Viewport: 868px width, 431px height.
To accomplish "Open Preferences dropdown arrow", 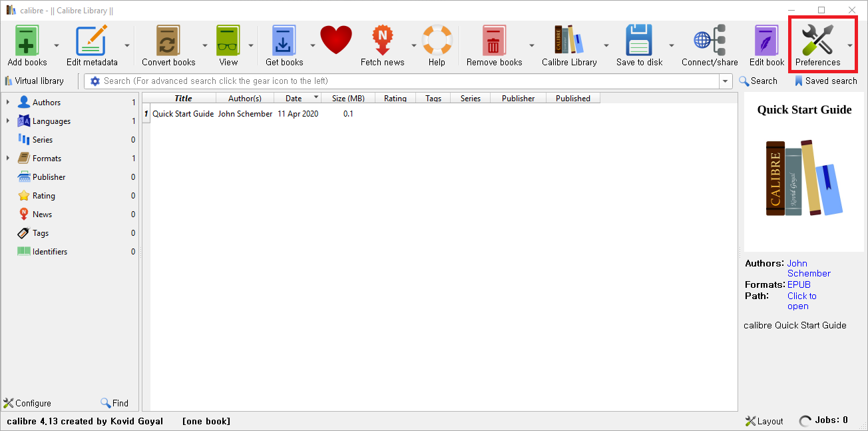I will [850, 45].
